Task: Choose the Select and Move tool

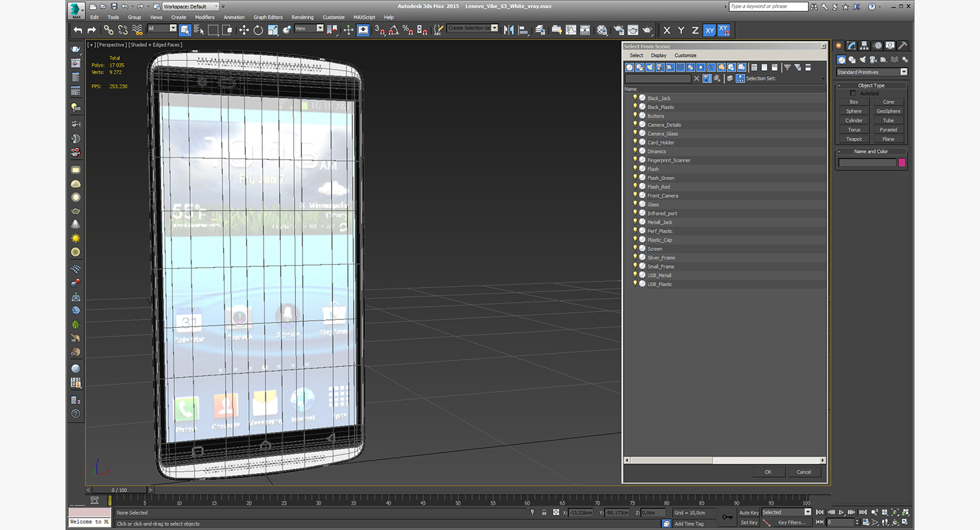Action: pos(244,30)
